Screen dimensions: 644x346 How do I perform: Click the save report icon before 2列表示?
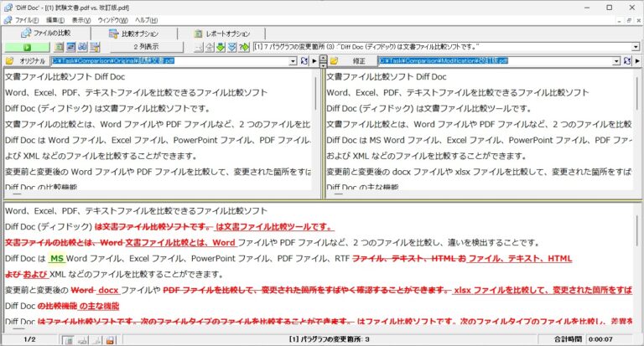(95, 47)
